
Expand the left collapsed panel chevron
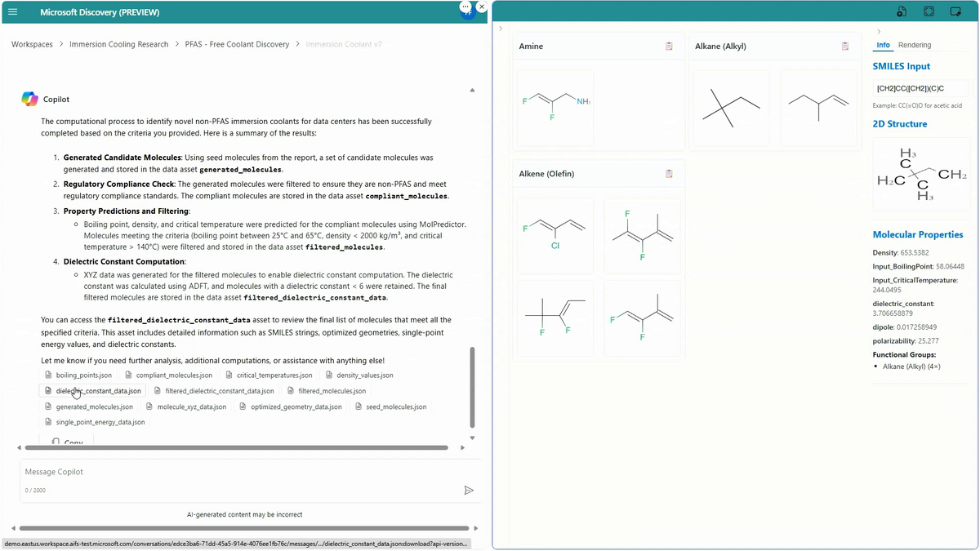coord(501,29)
